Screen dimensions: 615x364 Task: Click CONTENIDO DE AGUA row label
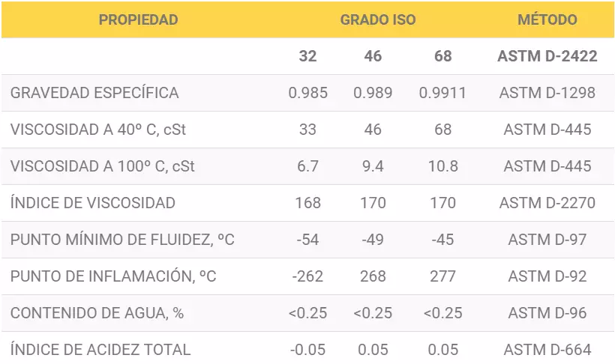coord(97,312)
